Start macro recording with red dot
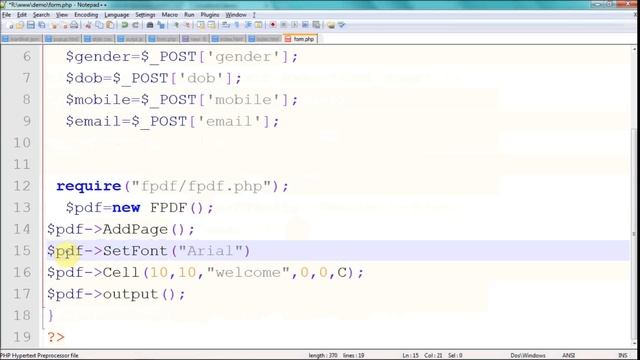Viewport: 640px width, 360px height. 273,25
